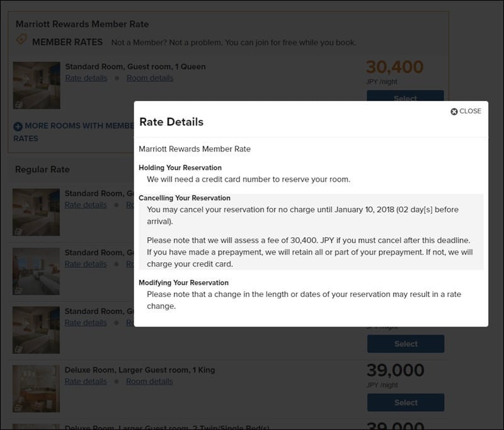Click Select button above Deluxe King row
This screenshot has width=504, height=430.
pyautogui.click(x=406, y=344)
